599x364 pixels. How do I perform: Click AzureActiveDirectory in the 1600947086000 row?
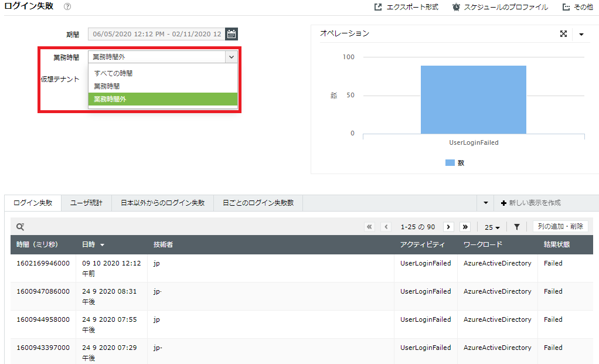(498, 291)
